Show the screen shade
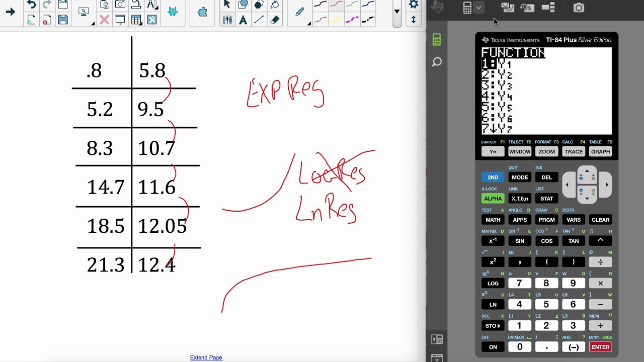The height and width of the screenshot is (362, 644). pos(120,20)
